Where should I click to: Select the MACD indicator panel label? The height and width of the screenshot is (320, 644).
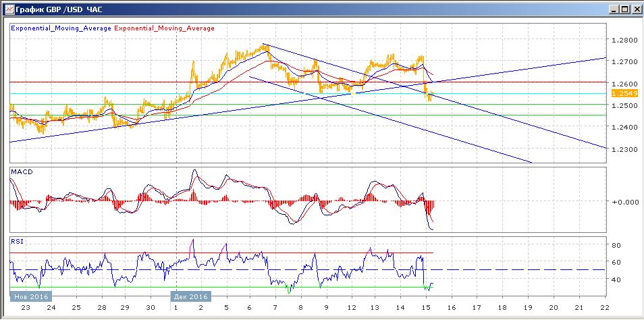click(x=21, y=174)
